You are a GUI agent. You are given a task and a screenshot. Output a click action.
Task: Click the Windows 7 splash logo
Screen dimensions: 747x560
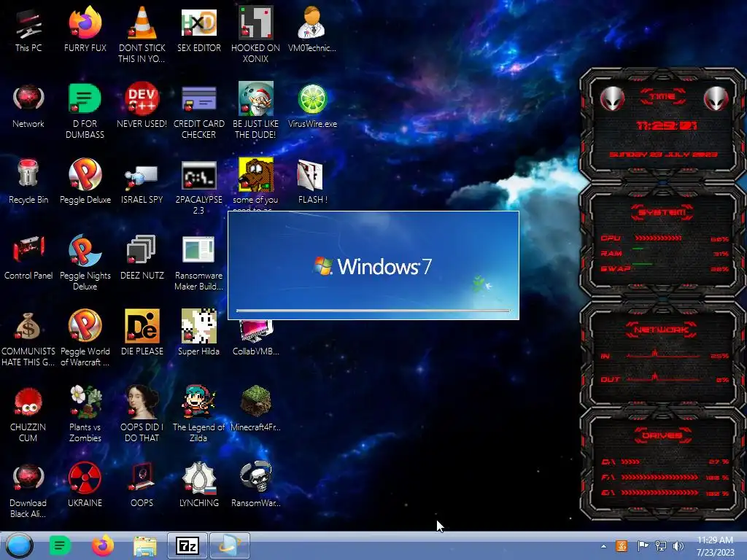point(373,265)
